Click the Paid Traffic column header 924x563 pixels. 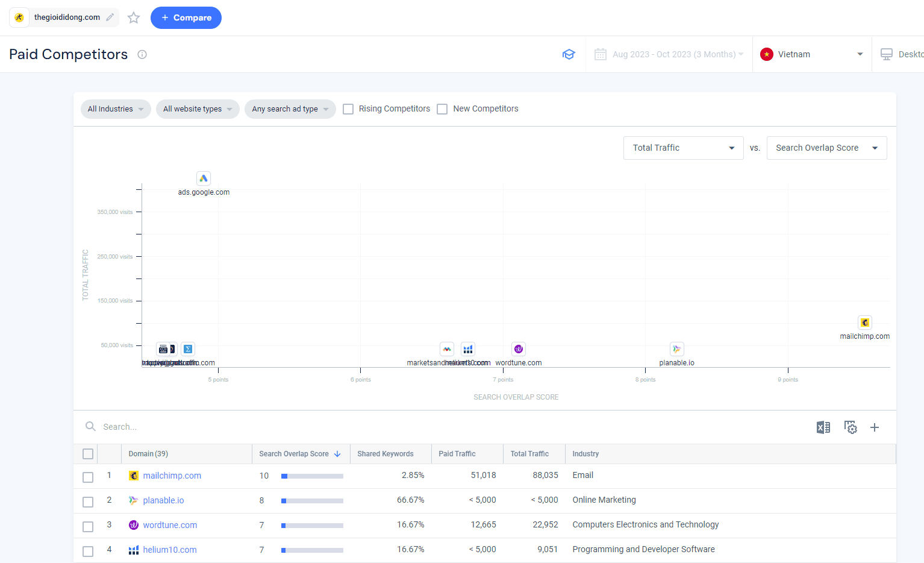click(457, 454)
